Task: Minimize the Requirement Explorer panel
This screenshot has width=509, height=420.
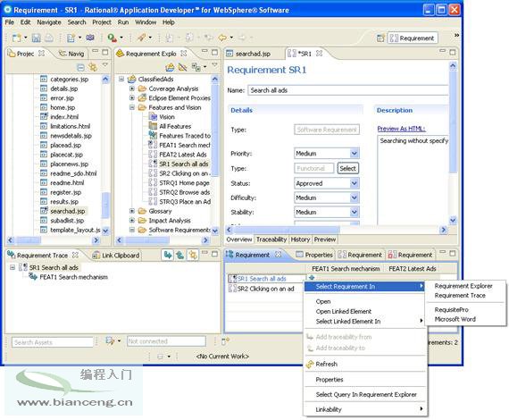Action: click(x=204, y=51)
